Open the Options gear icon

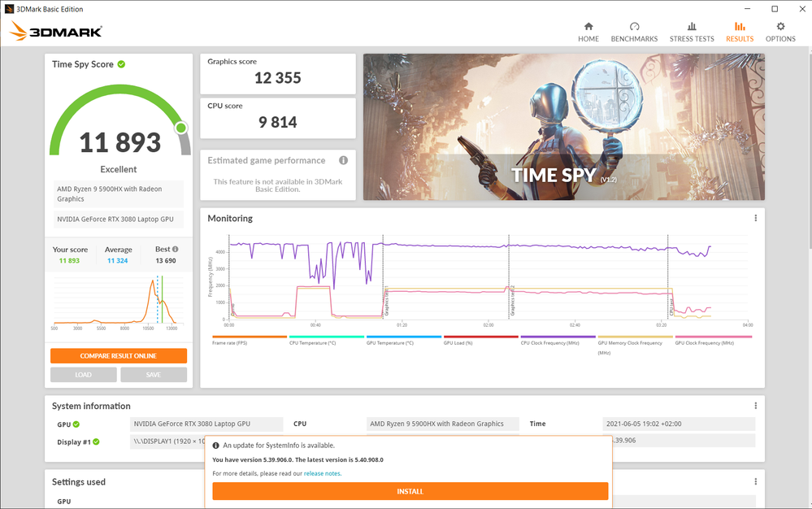pos(779,31)
